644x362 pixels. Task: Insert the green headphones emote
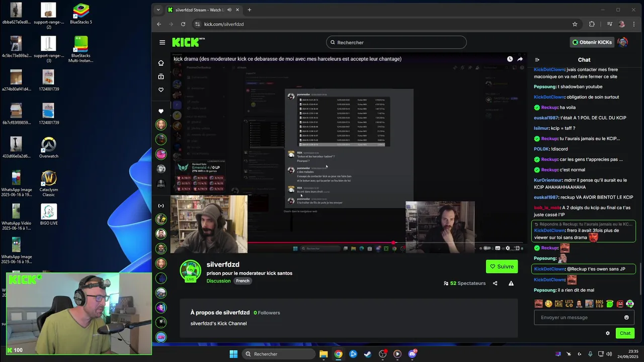pos(630,304)
